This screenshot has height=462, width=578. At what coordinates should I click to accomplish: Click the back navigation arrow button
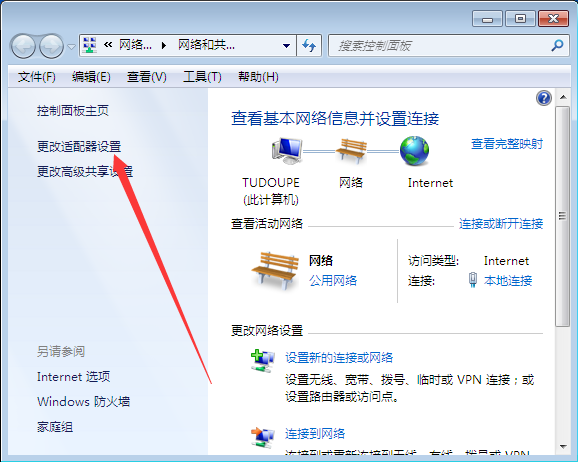coord(24,46)
